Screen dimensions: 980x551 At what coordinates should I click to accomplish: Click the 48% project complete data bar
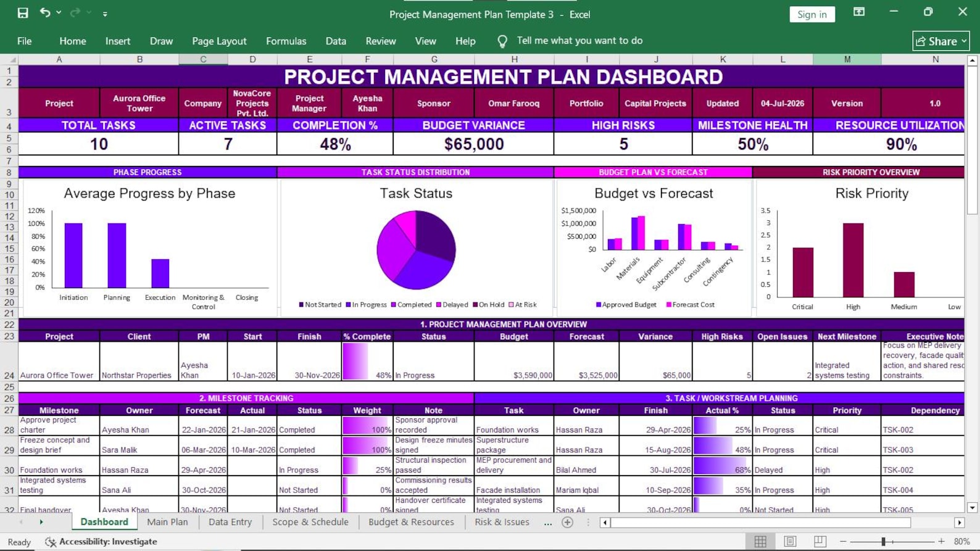367,362
